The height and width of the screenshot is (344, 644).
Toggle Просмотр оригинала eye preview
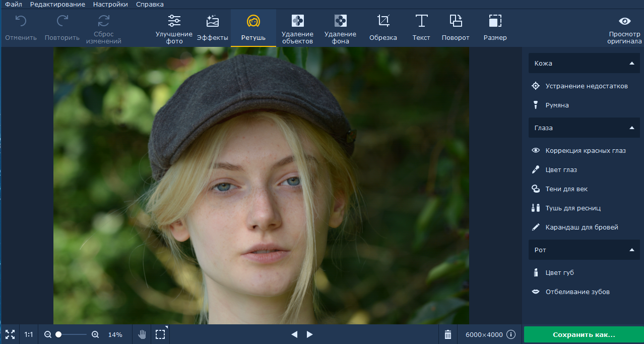(x=625, y=28)
